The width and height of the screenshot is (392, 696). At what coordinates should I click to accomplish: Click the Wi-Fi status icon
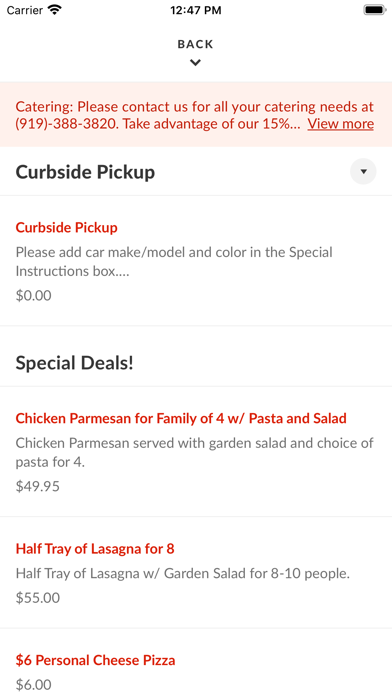tap(55, 10)
